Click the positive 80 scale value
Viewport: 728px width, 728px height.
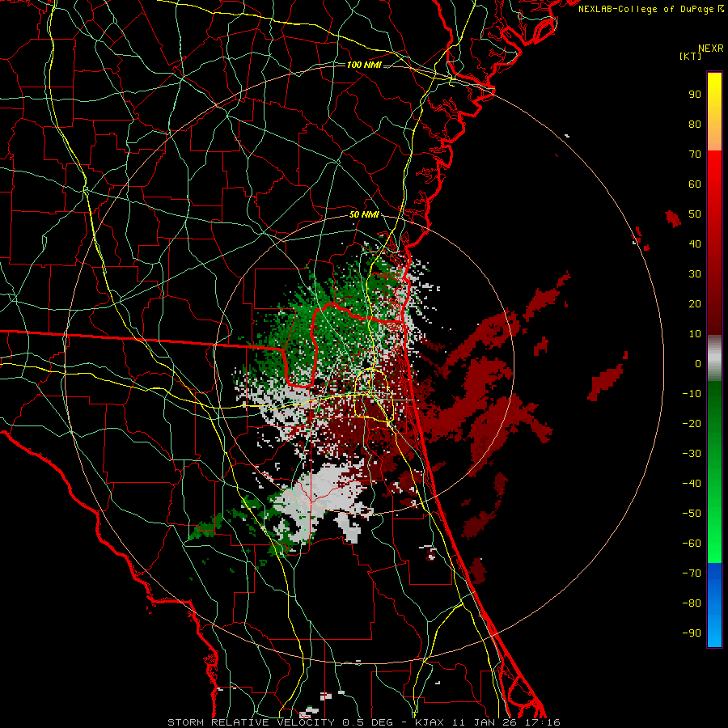[695, 125]
